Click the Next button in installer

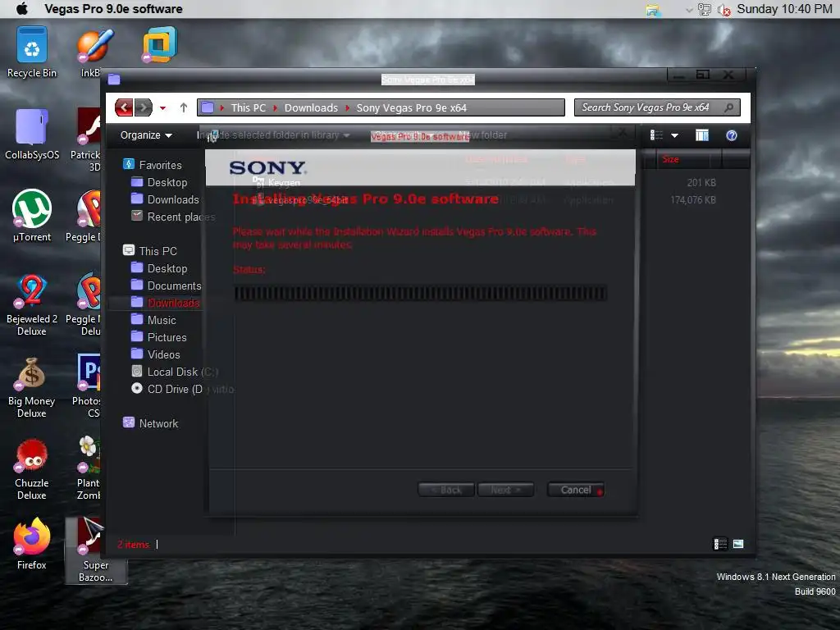coord(505,490)
